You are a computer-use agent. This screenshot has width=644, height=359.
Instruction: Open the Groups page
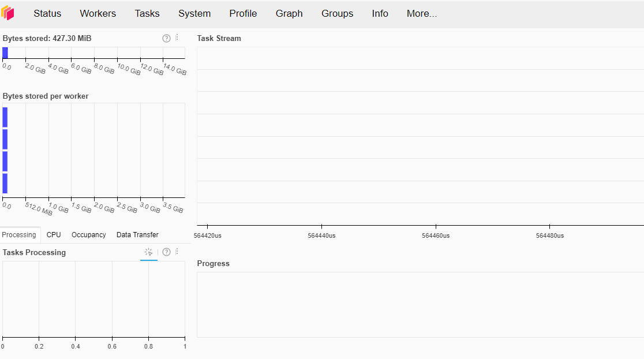click(337, 13)
